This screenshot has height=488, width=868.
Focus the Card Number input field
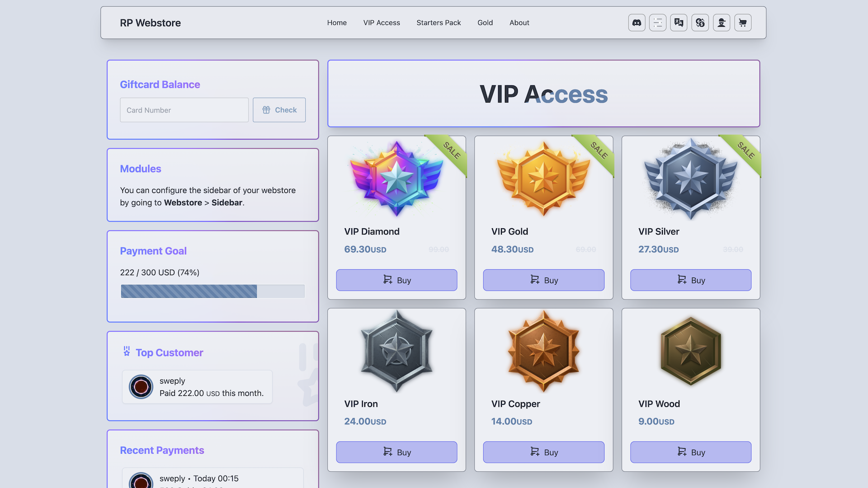184,110
